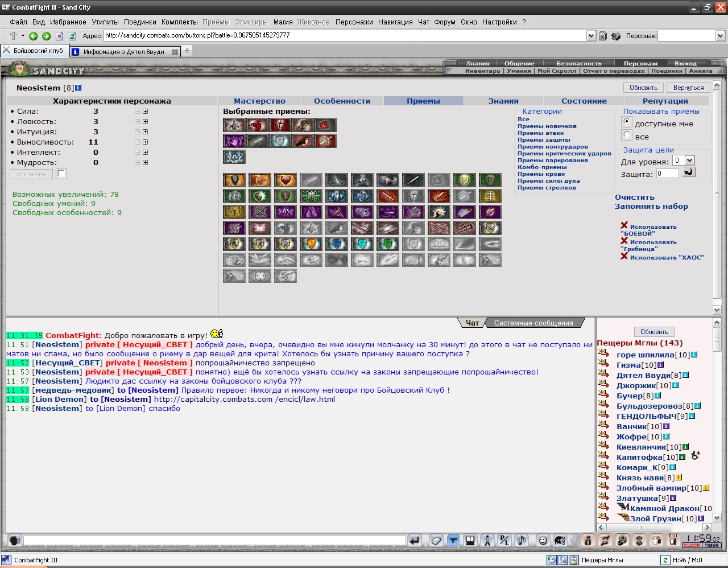Click Обновить button above player list
This screenshot has height=568, width=728.
pyautogui.click(x=654, y=332)
